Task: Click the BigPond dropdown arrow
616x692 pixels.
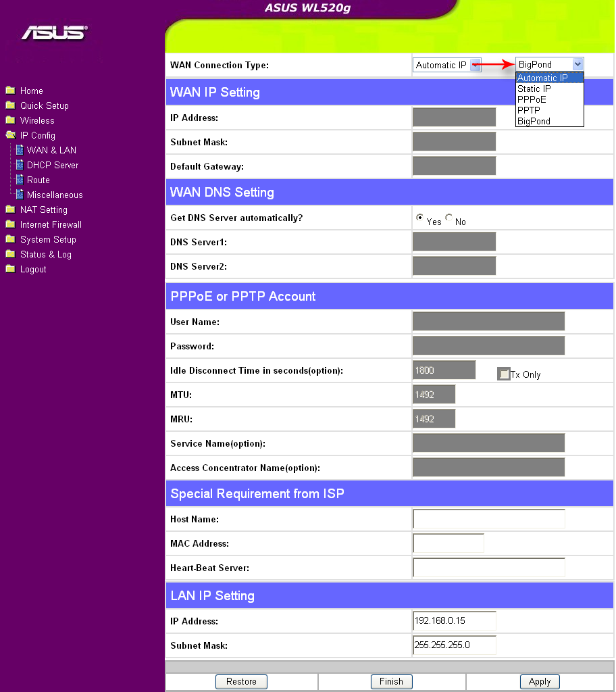Action: [577, 64]
